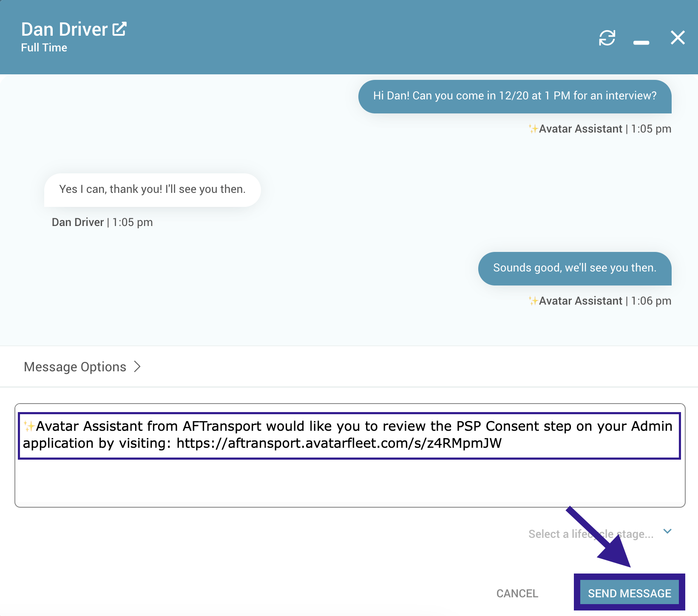This screenshot has width=698, height=616.
Task: Close the Dan Driver chat window
Action: click(678, 38)
